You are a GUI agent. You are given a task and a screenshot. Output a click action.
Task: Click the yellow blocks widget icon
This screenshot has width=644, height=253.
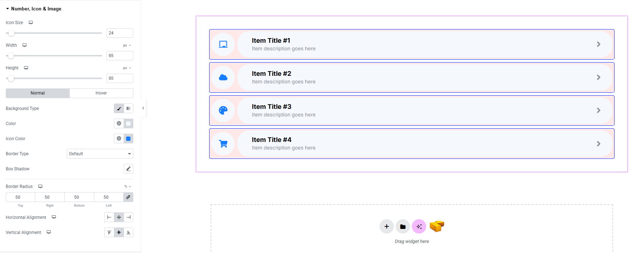(x=437, y=226)
